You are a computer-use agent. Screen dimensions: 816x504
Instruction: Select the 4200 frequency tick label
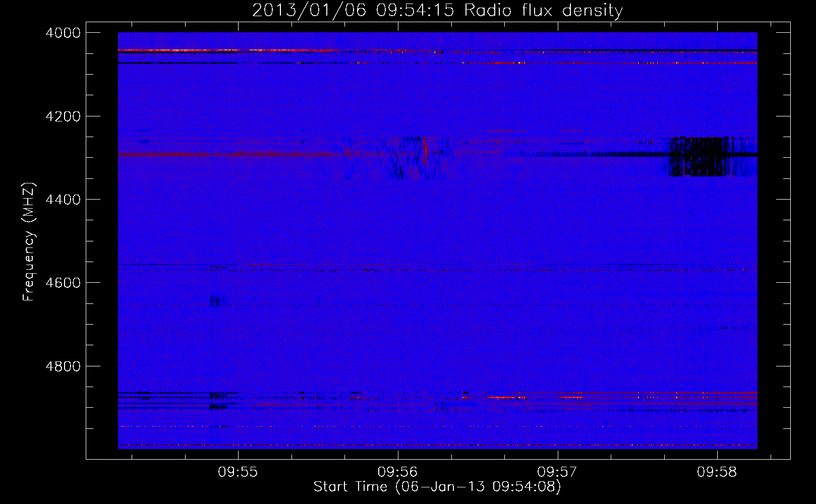click(x=63, y=116)
